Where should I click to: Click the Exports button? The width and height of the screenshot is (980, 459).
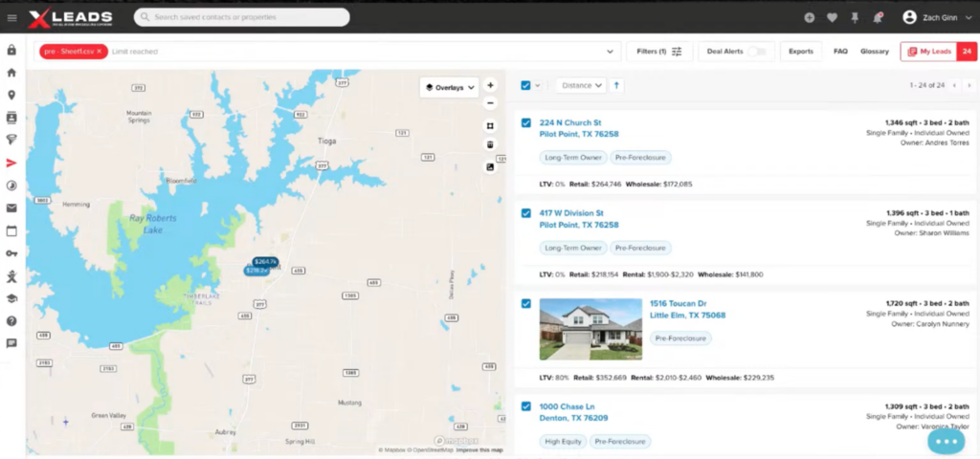point(801,52)
